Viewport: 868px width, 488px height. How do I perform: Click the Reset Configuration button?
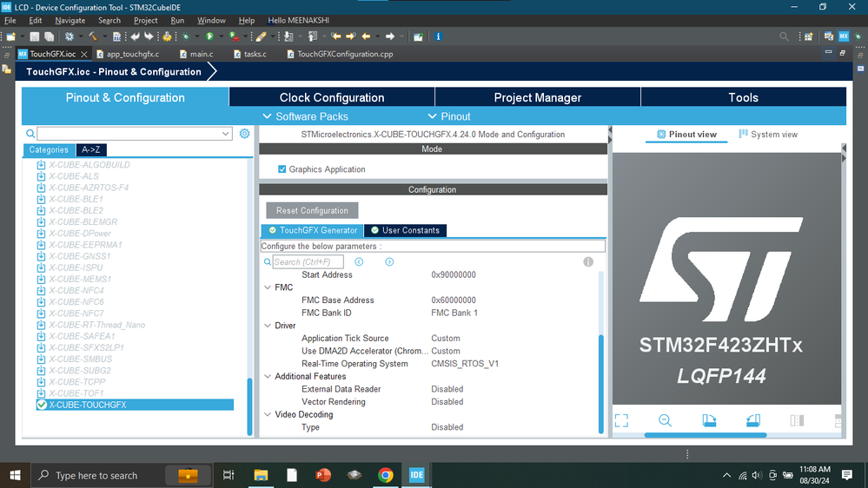pos(312,210)
